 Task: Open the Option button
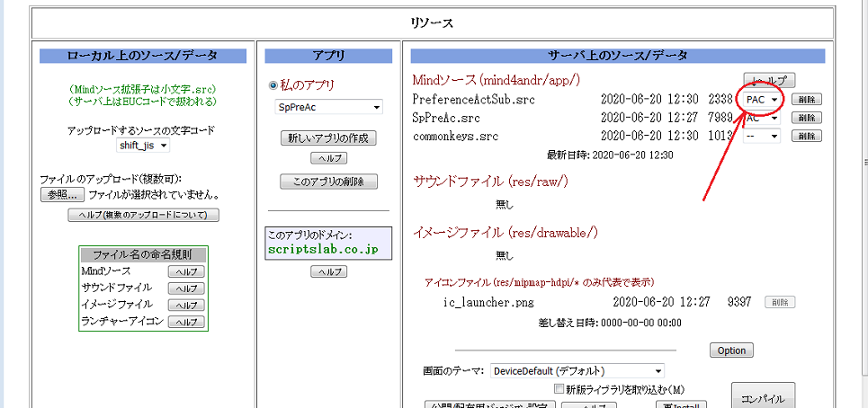(730, 350)
